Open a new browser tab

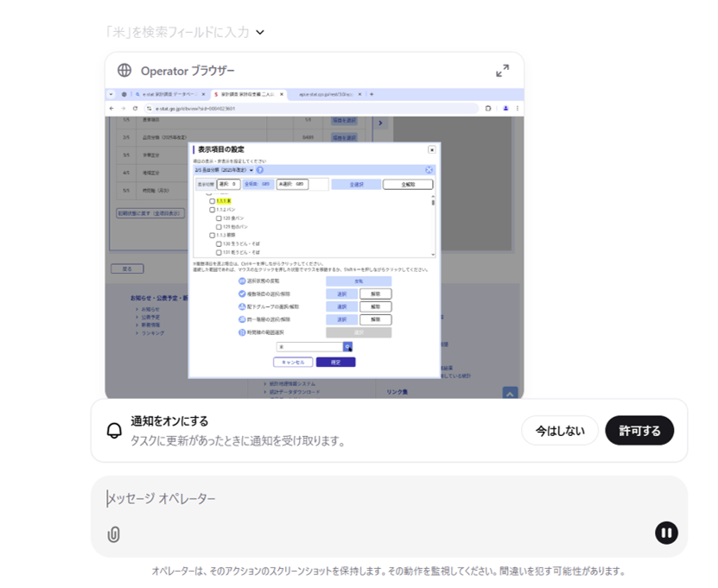(372, 93)
